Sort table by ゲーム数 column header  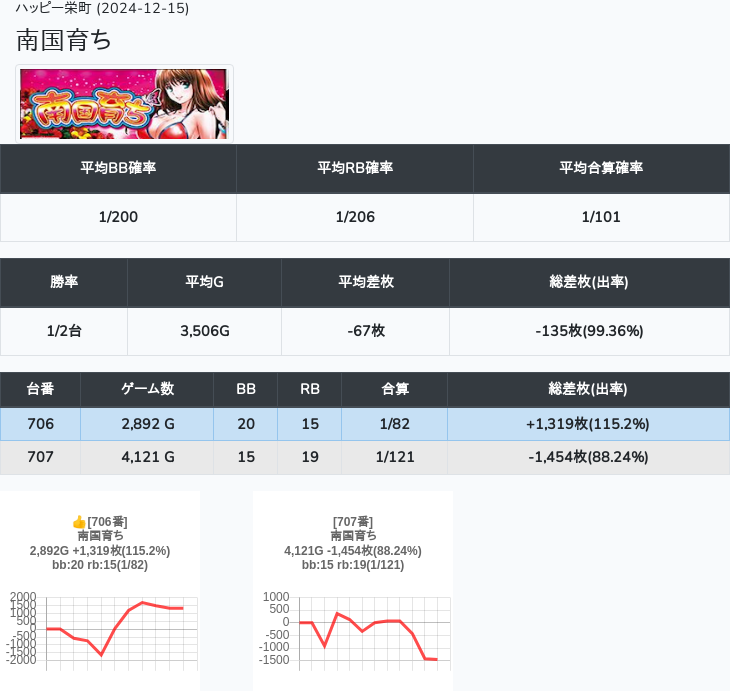pos(147,389)
